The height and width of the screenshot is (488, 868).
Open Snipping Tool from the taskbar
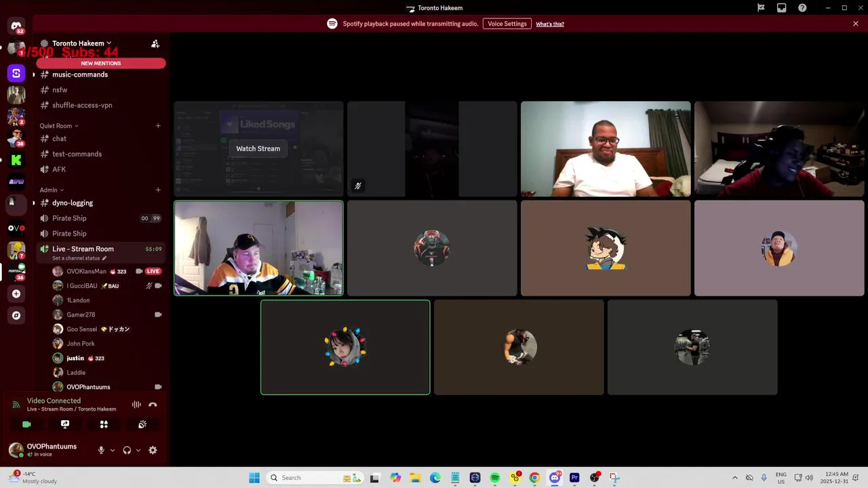tap(614, 478)
